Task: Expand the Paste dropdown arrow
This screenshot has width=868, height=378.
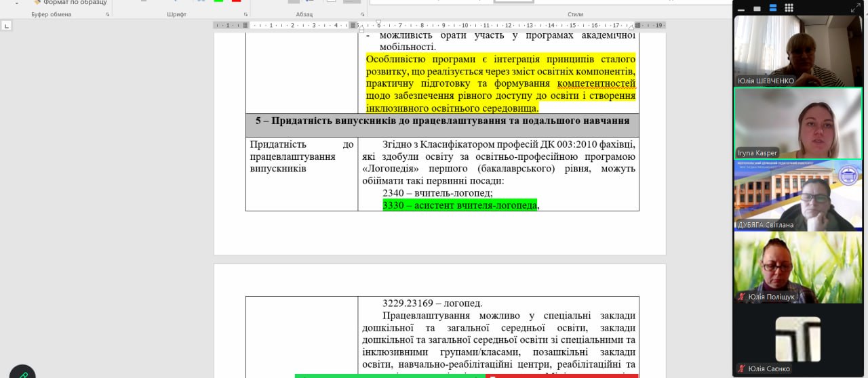Action: pyautogui.click(x=16, y=3)
